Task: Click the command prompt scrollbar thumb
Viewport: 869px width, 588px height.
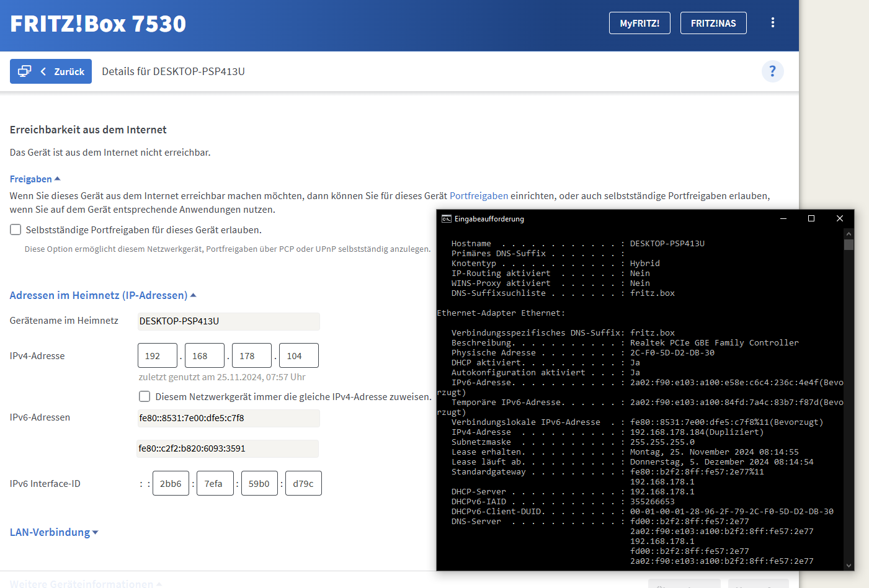Action: point(849,244)
